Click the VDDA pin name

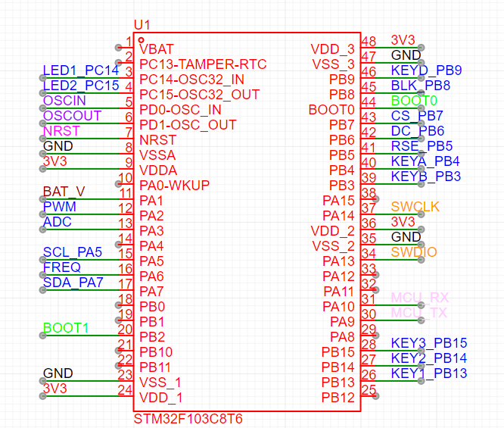pyautogui.click(x=158, y=170)
